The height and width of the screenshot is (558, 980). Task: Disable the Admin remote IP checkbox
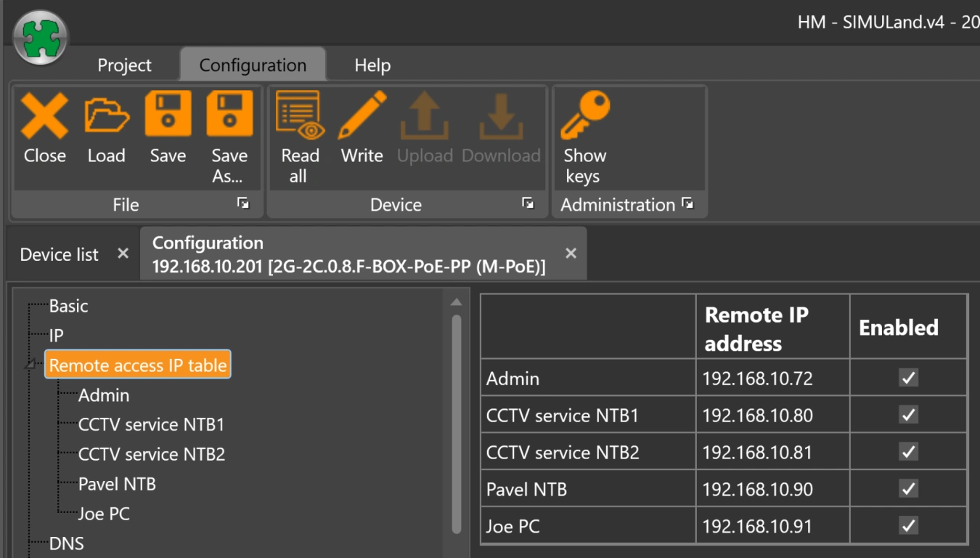pyautogui.click(x=908, y=378)
